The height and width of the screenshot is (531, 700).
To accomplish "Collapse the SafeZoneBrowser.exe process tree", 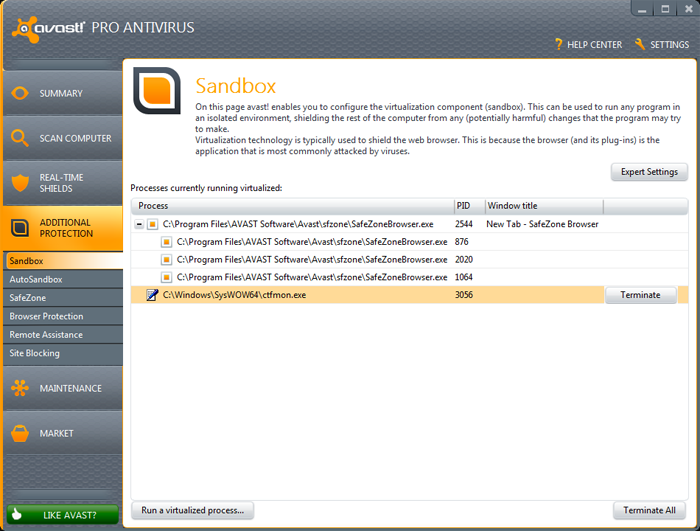I will pyautogui.click(x=139, y=224).
